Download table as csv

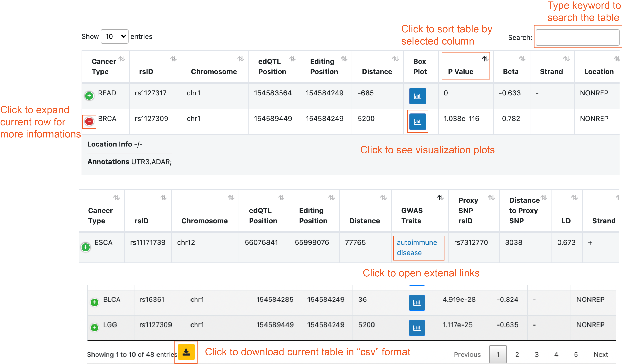[x=186, y=352]
